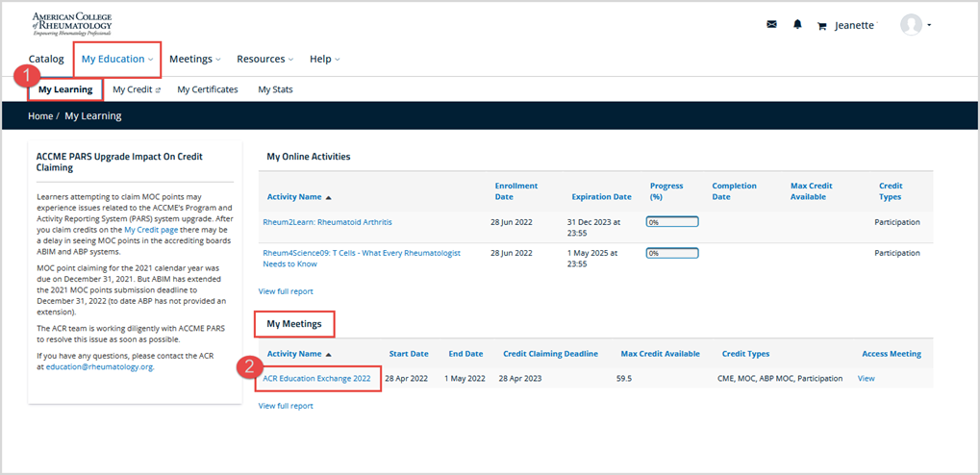Sort by Enrollment Date column
Viewport: 980px width, 475px height.
point(516,191)
